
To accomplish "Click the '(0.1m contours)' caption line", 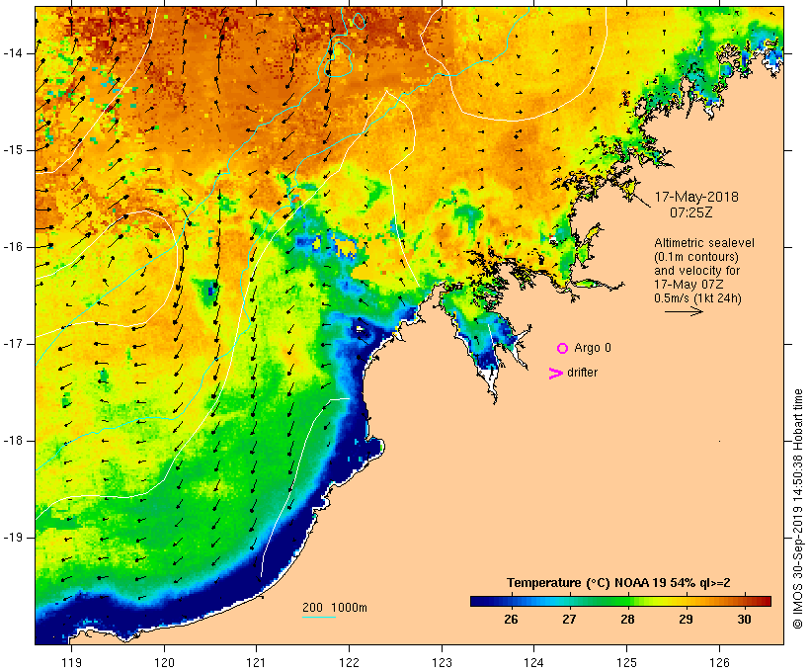I will coord(695,257).
